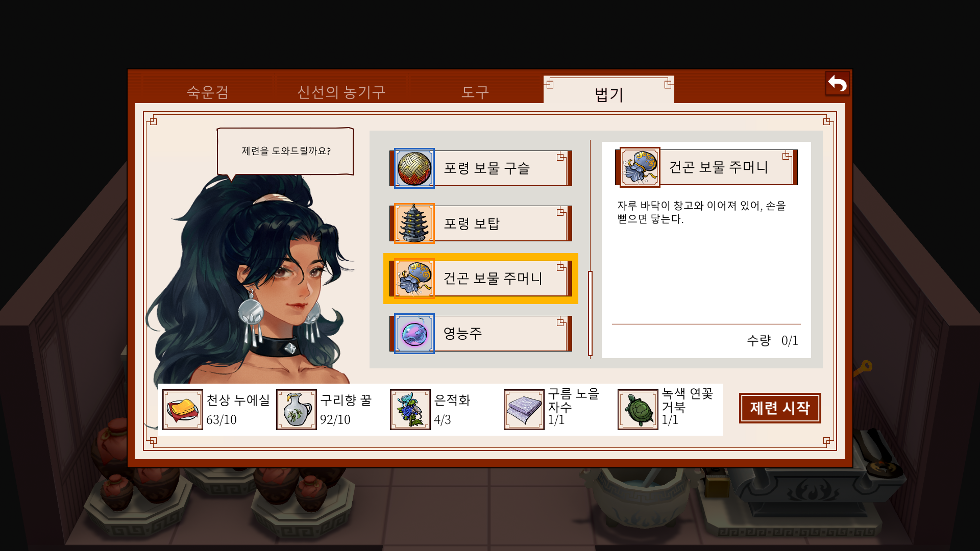Click the 제련 시작 button

[780, 408]
